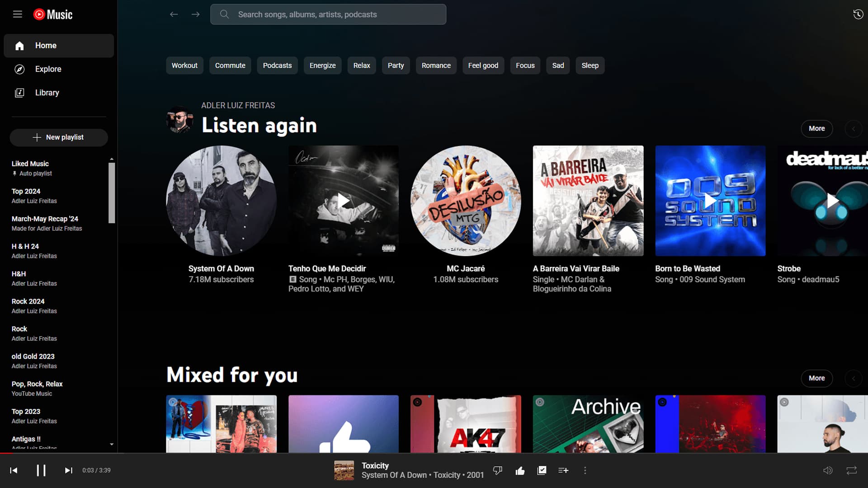Viewport: 868px width, 488px height.
Task: Go to Home in the sidebar
Action: click(59, 46)
